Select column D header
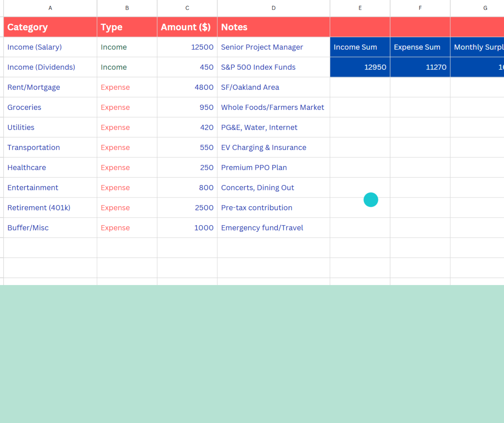This screenshot has height=423, width=504. (x=273, y=8)
